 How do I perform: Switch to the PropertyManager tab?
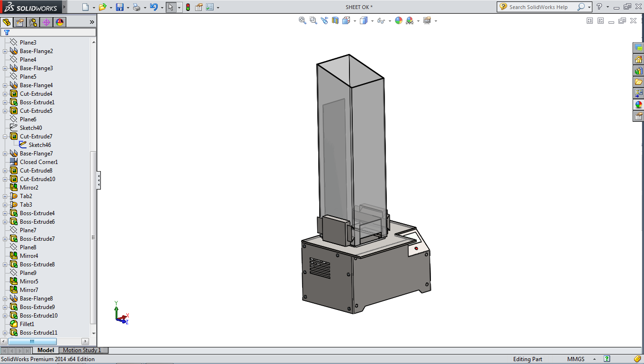coord(20,22)
